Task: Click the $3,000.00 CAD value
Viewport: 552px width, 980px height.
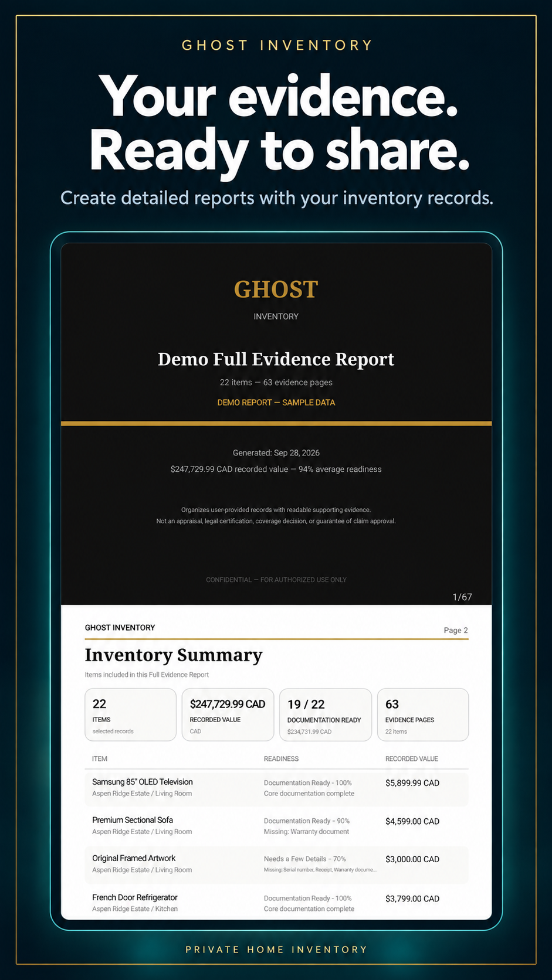Action: (x=412, y=859)
